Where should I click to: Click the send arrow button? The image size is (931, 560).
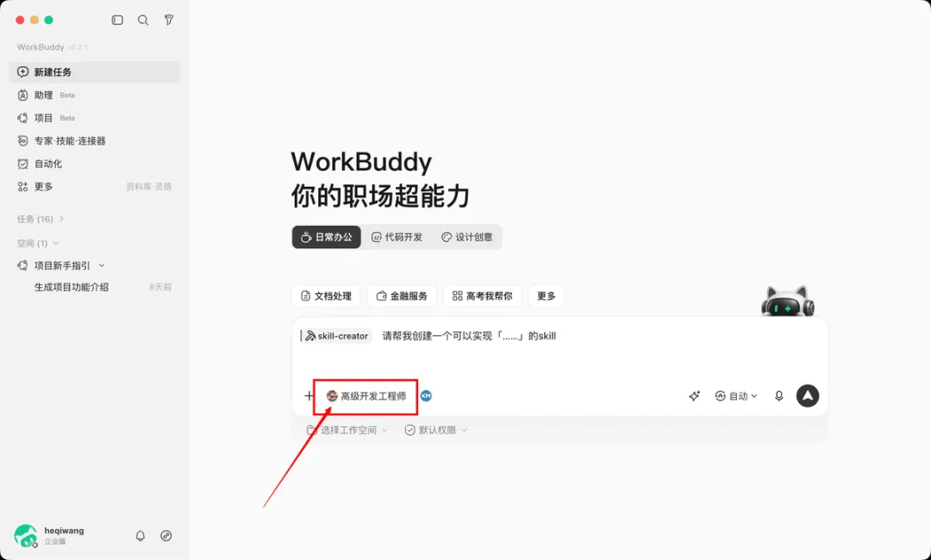tap(808, 395)
